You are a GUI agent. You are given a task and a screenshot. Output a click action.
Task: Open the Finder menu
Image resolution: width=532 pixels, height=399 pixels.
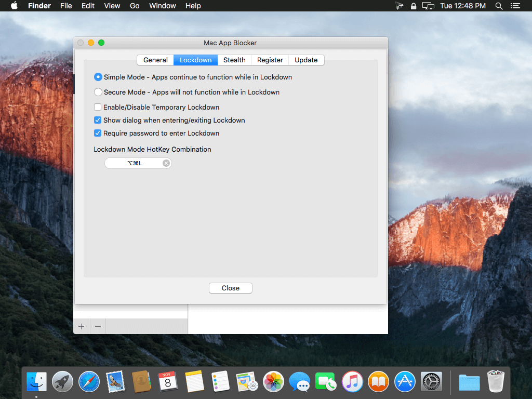tap(39, 6)
